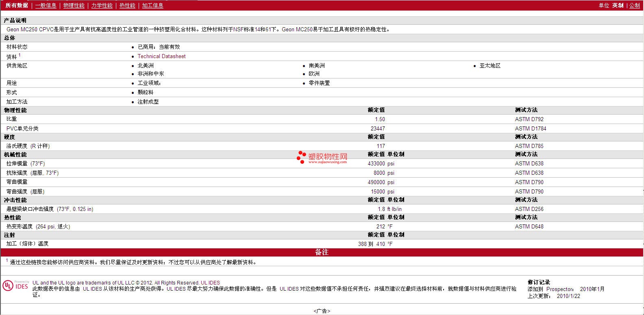The width and height of the screenshot is (644, 315).
Task: Click the 机械性能 section header
Action: tap(15, 154)
